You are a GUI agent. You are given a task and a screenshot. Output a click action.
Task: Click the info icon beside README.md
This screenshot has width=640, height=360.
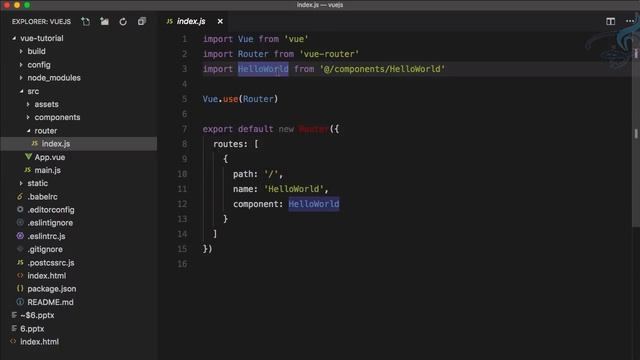coord(20,302)
